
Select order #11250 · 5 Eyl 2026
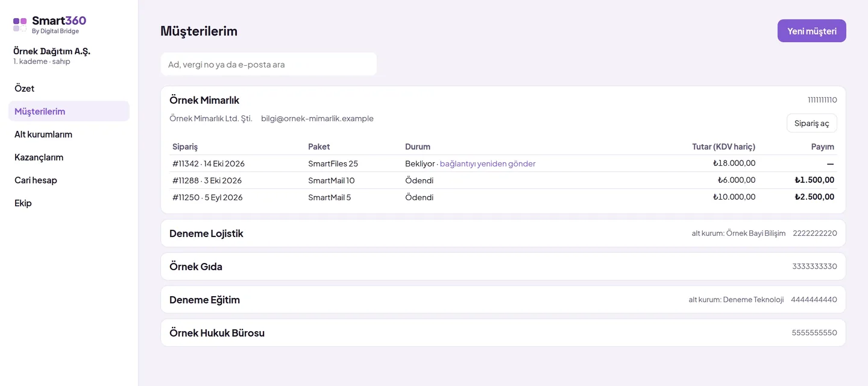pos(207,197)
